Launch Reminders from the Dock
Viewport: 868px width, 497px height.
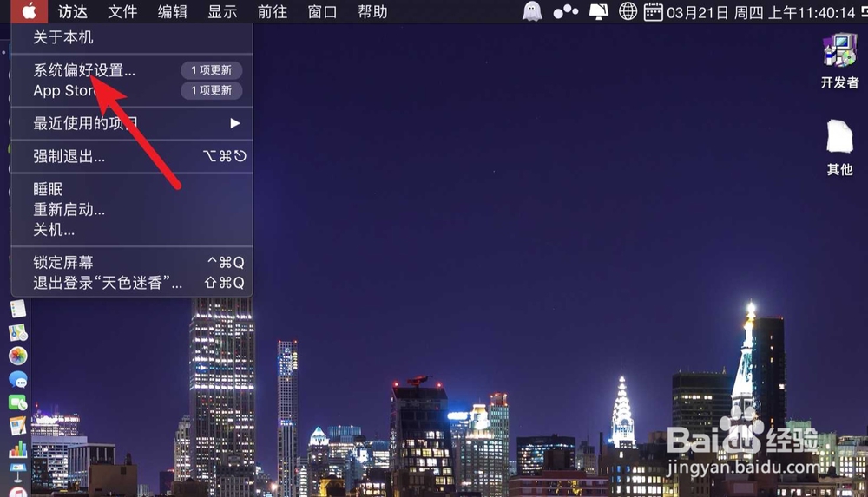17,308
